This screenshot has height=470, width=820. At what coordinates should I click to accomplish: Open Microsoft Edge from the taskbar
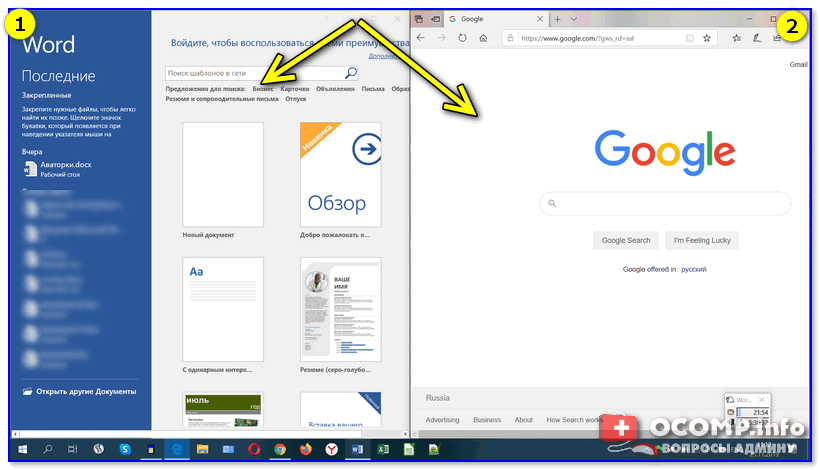pyautogui.click(x=177, y=449)
